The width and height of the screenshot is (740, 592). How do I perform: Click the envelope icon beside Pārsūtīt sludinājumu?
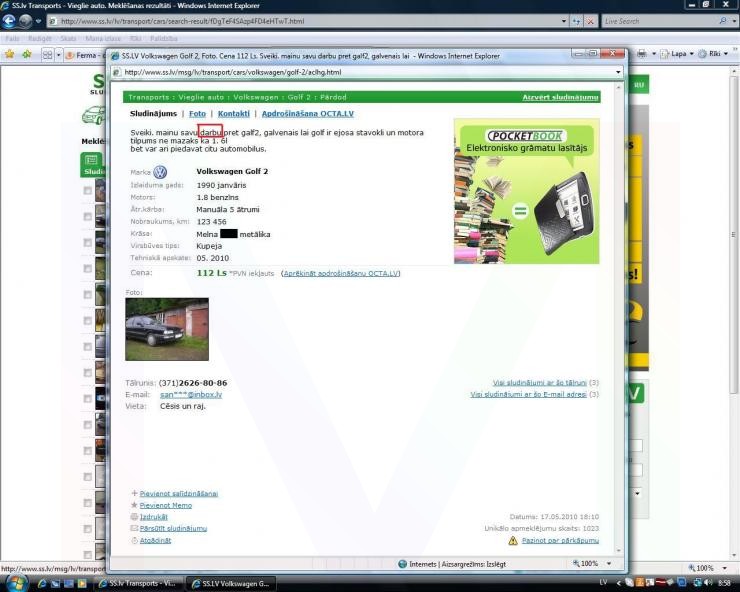click(x=134, y=528)
